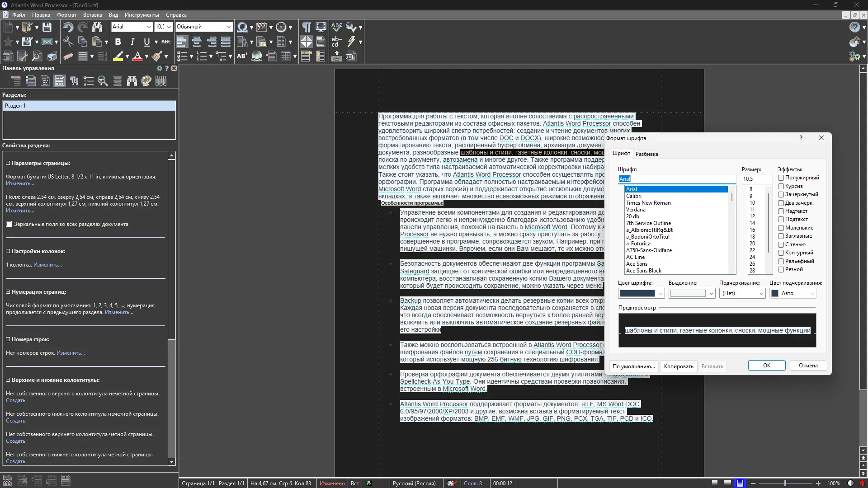Screen dimensions: 868x488
Task: Enable the Полужирный effect checkbox
Action: [781, 178]
